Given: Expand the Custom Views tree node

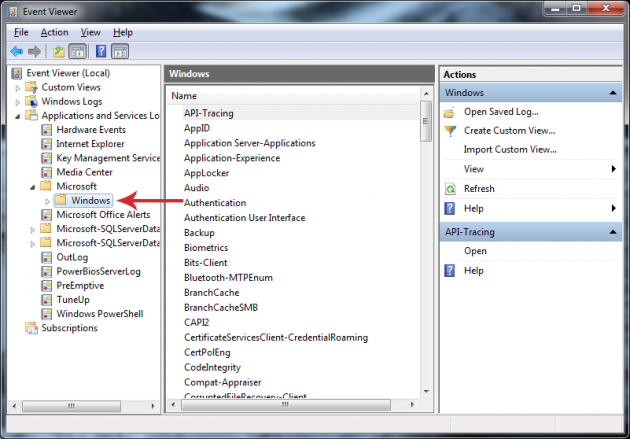Looking at the screenshot, I should click(18, 88).
